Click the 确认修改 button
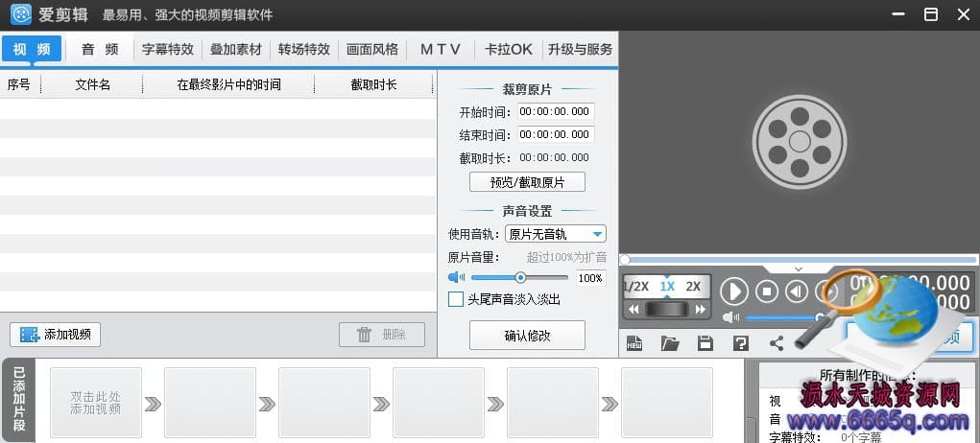This screenshot has height=443, width=980. [528, 336]
